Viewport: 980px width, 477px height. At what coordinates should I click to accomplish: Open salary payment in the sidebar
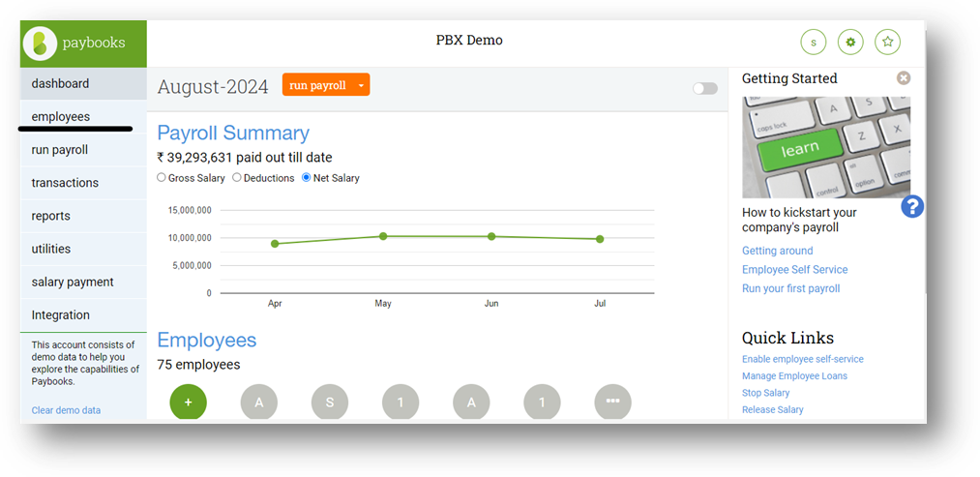coord(84,282)
